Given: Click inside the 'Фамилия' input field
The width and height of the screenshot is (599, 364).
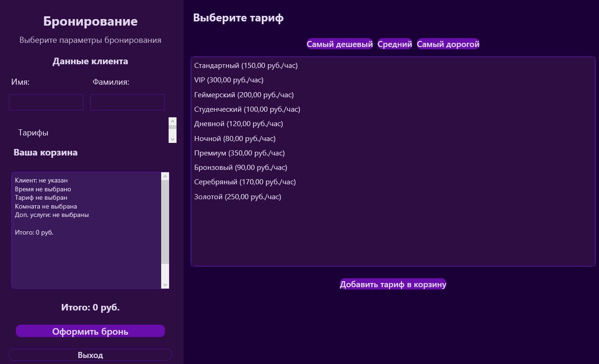Looking at the screenshot, I should (x=127, y=102).
